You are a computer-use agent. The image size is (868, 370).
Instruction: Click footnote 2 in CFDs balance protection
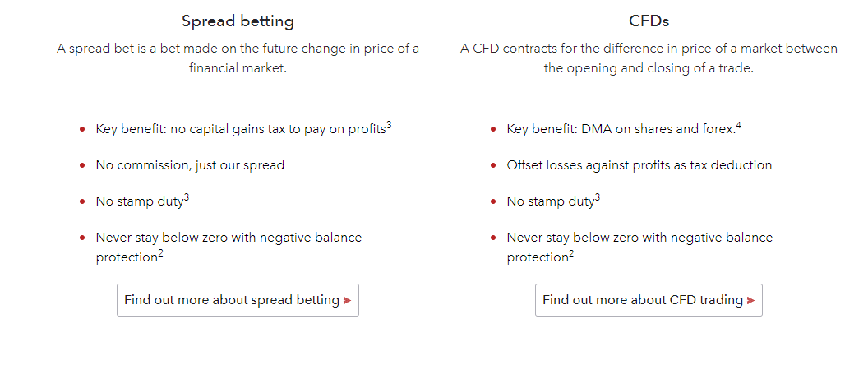point(571,254)
